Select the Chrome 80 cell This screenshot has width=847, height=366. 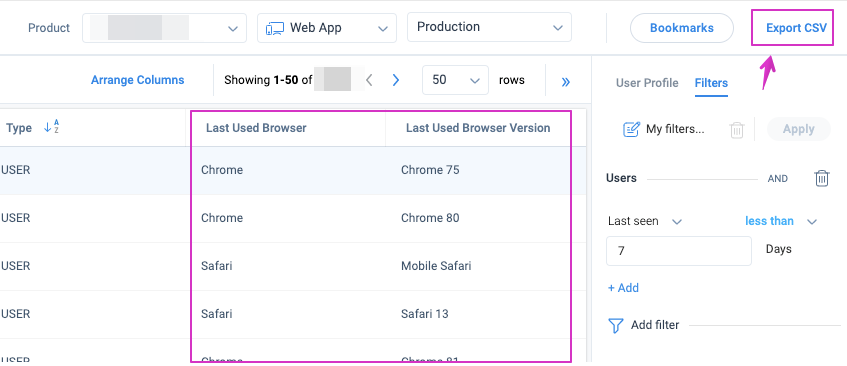click(x=430, y=218)
